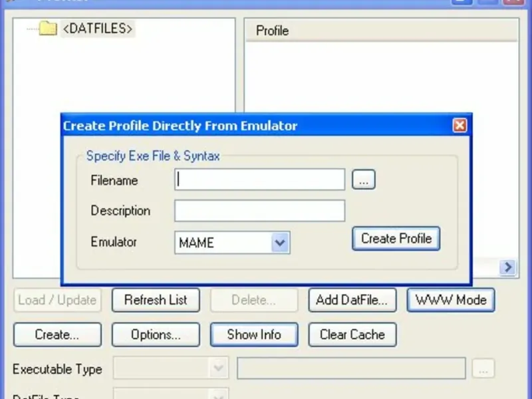Select the <DATFILES> tree item
Image resolution: width=532 pixels, height=399 pixels.
point(98,29)
